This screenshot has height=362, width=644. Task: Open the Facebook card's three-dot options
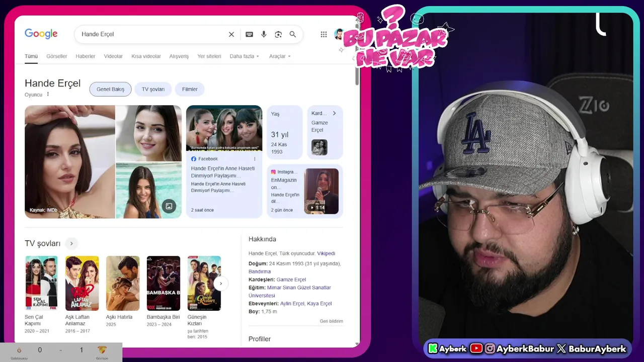tap(255, 159)
